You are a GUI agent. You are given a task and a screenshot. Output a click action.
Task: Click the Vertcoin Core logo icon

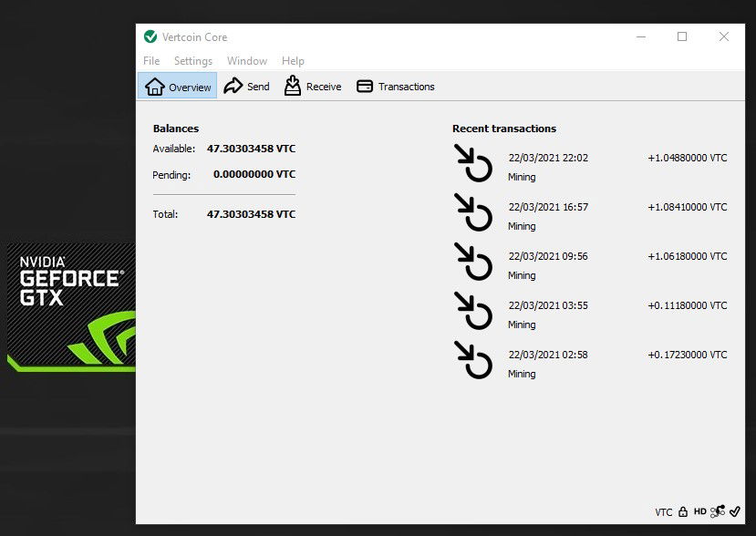tap(150, 36)
